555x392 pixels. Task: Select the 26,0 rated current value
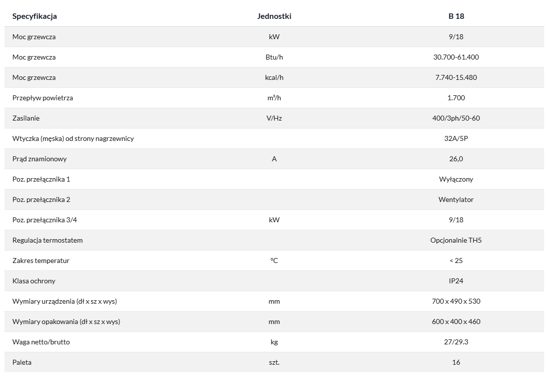(456, 159)
